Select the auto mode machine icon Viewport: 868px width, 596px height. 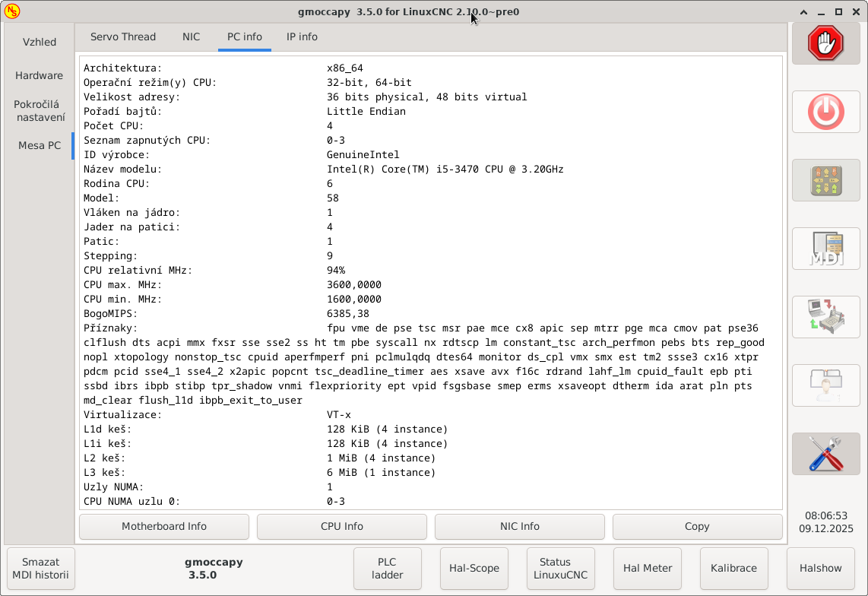click(825, 317)
